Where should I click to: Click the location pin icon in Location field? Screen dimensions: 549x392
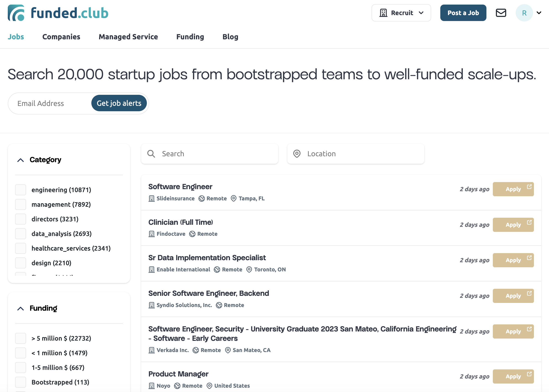tap(297, 154)
